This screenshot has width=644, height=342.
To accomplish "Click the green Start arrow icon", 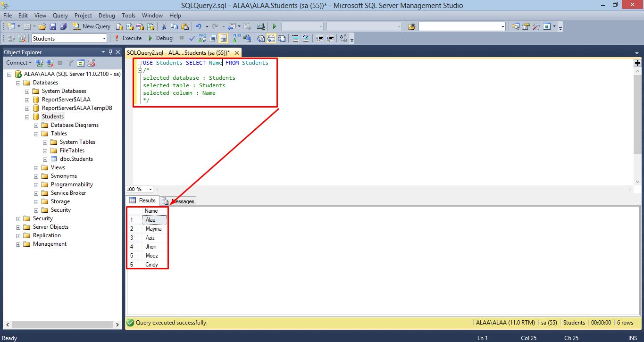I will click(x=275, y=26).
